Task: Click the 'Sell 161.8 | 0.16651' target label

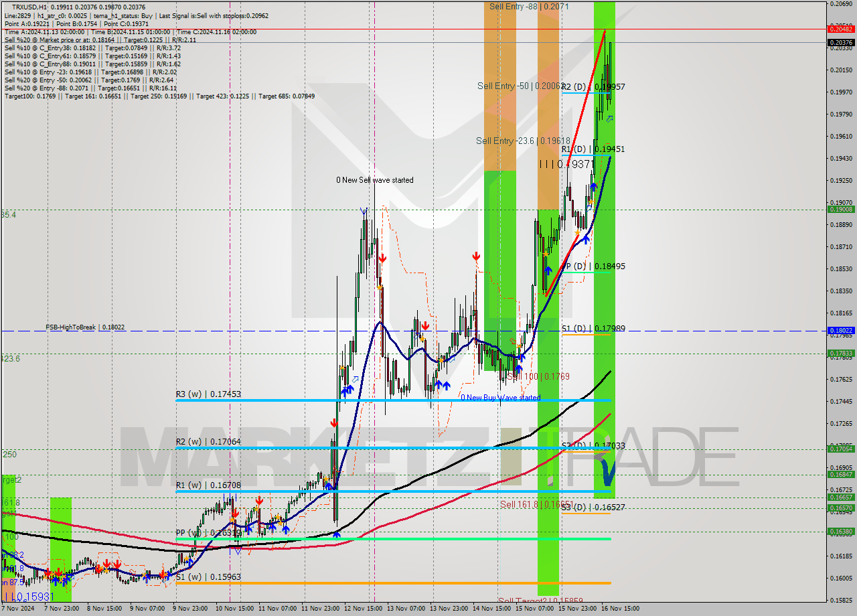Action: coord(537,504)
